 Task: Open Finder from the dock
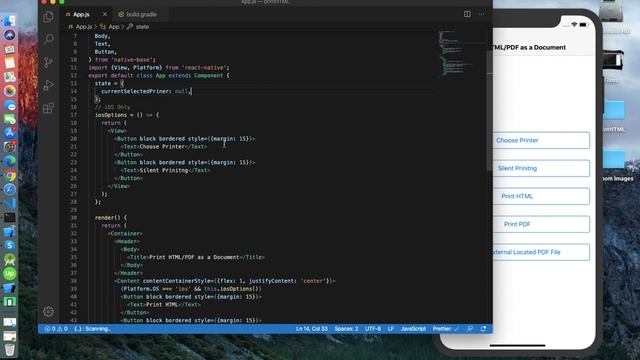[10, 21]
